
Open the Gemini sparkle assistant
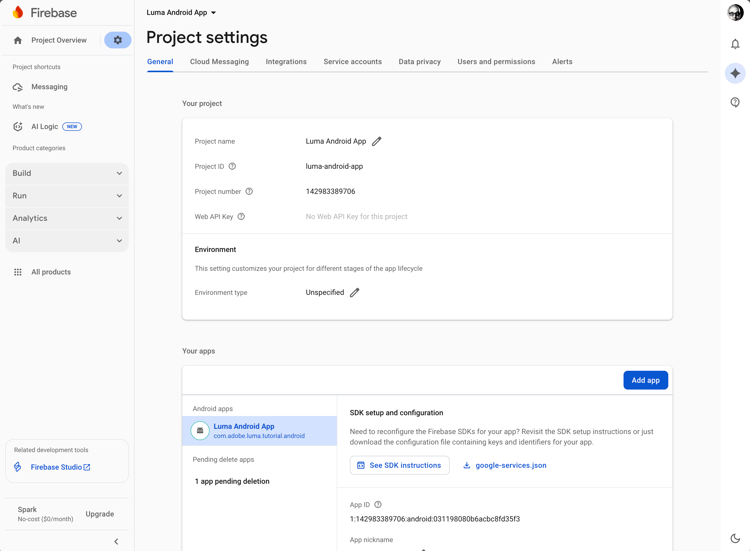coord(735,73)
